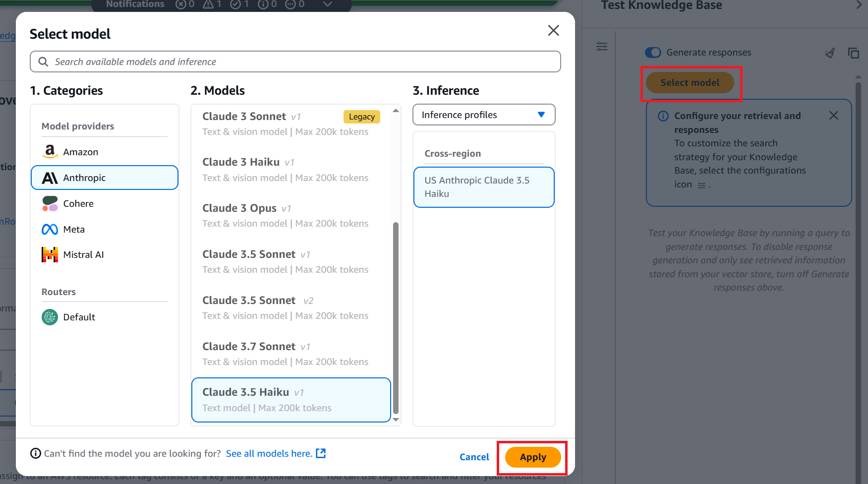Click the Mistral AI logo icon
The image size is (868, 484).
(50, 254)
